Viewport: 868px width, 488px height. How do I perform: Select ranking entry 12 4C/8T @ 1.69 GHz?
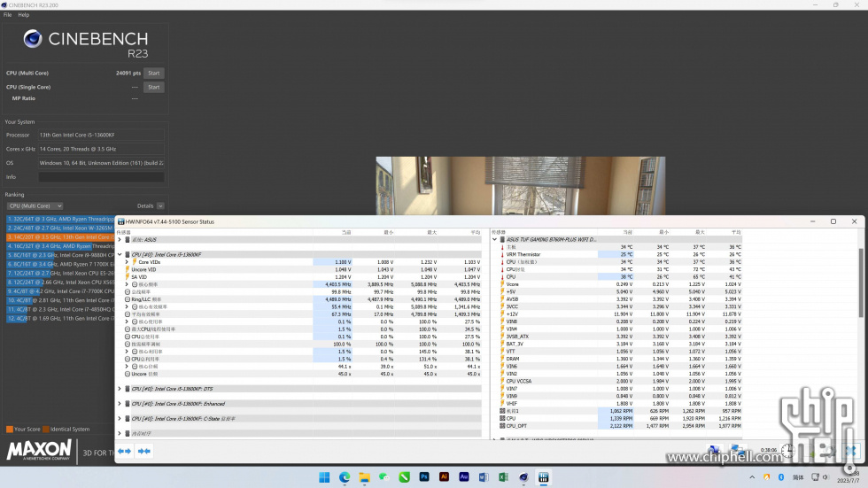point(60,318)
